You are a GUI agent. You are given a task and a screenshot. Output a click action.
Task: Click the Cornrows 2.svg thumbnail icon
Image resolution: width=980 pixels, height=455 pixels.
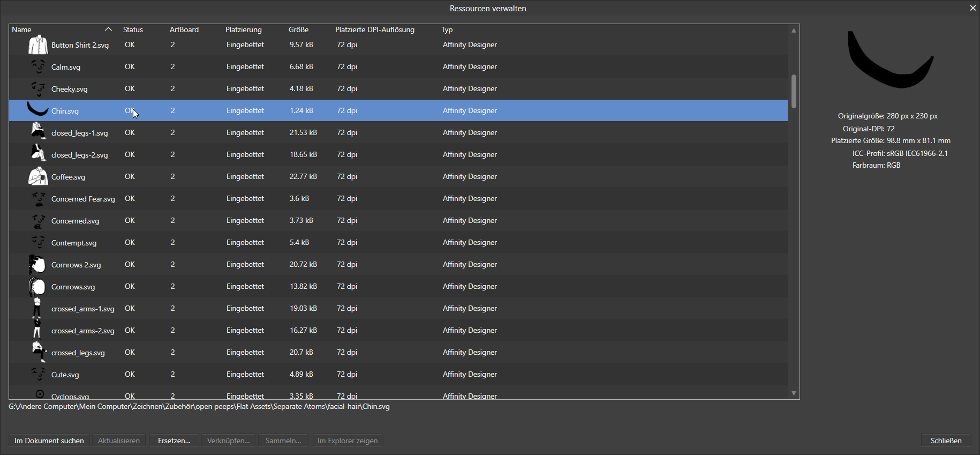pyautogui.click(x=37, y=264)
